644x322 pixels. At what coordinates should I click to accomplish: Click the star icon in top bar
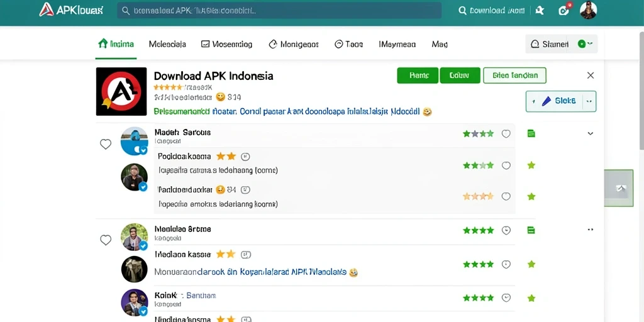pyautogui.click(x=540, y=11)
